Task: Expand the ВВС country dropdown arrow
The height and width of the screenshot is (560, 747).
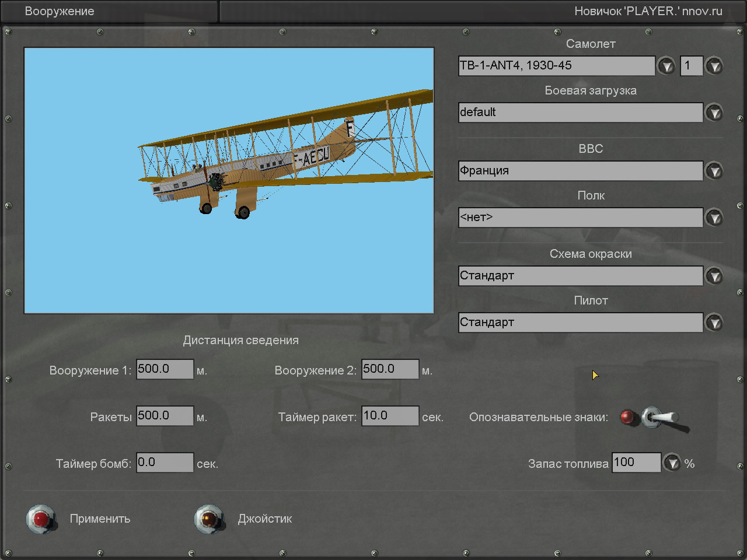Action: [714, 171]
